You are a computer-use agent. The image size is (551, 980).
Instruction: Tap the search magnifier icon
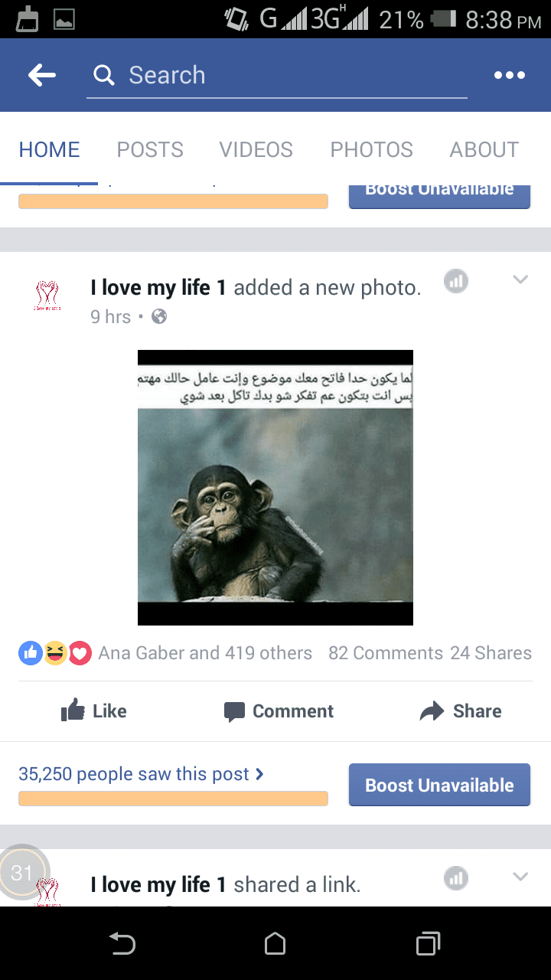coord(103,75)
